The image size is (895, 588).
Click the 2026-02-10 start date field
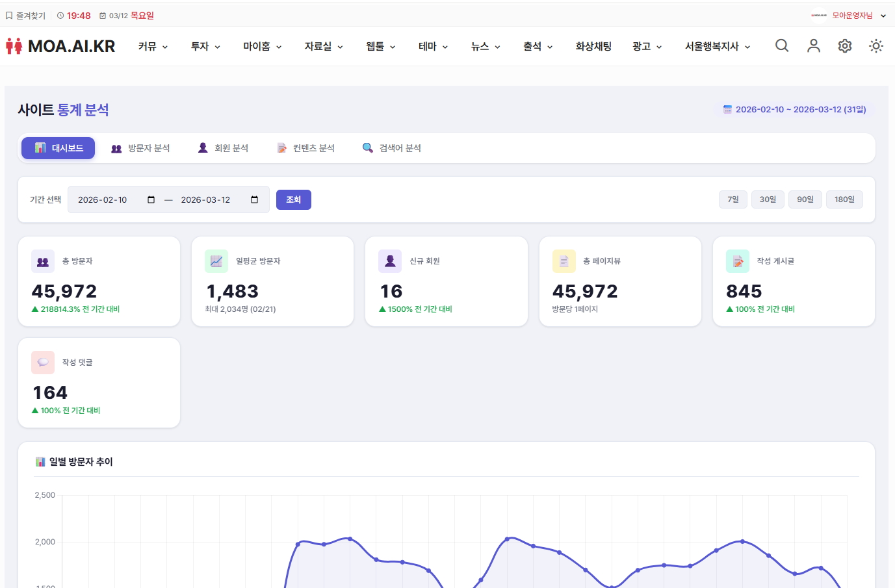pyautogui.click(x=103, y=199)
